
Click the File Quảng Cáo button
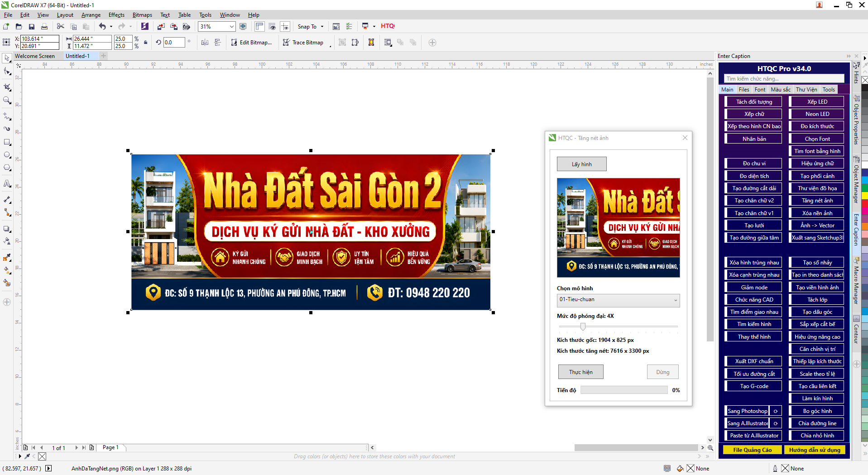click(x=752, y=450)
